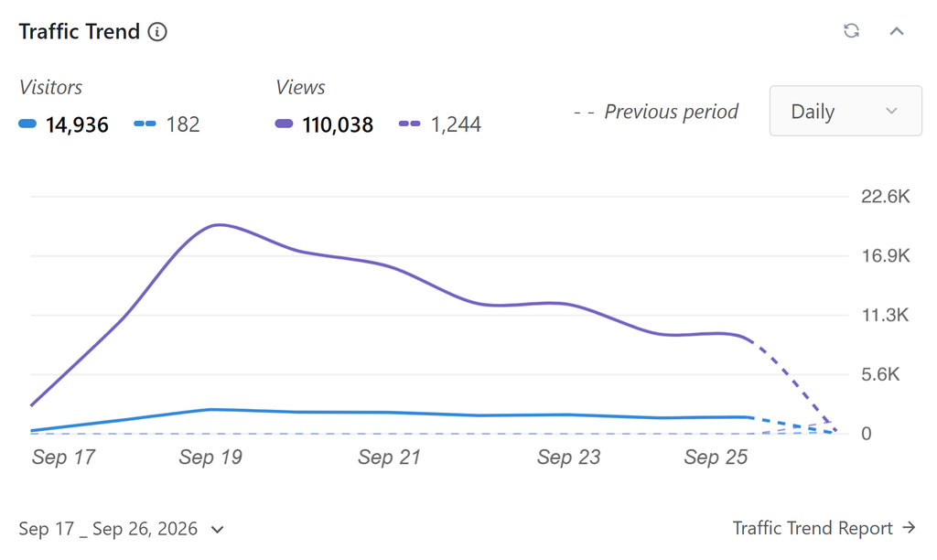Toggle the Visitors previous period 182 series
The image size is (937, 560).
(167, 124)
